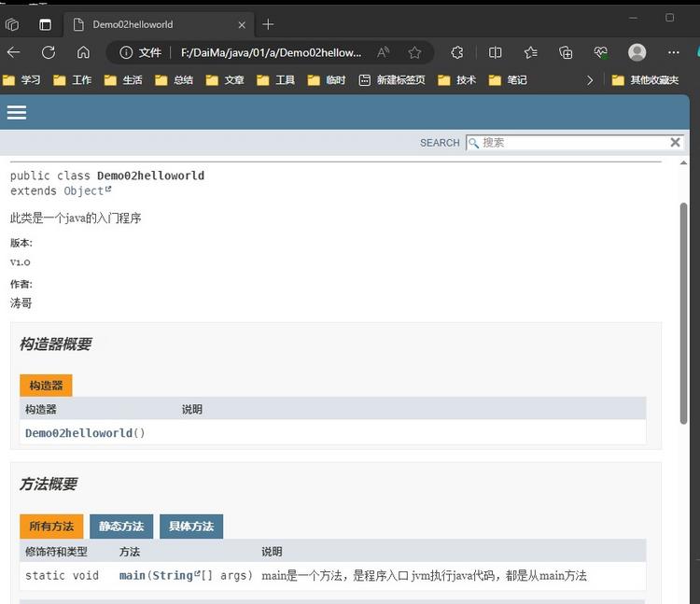Start the read aloud icon
700x604 pixels.
pos(383,52)
